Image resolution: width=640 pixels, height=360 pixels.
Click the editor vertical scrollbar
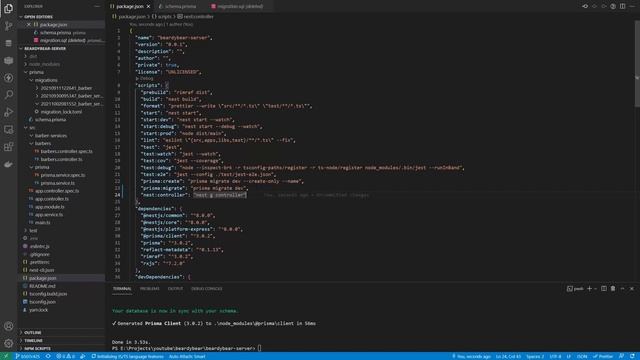(637, 63)
